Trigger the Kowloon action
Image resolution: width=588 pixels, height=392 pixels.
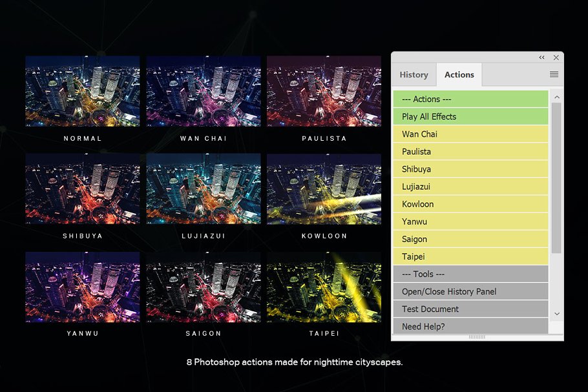(x=470, y=204)
